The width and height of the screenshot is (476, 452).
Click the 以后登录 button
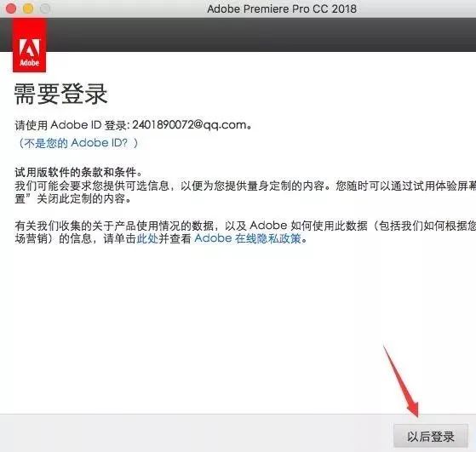[x=431, y=436]
